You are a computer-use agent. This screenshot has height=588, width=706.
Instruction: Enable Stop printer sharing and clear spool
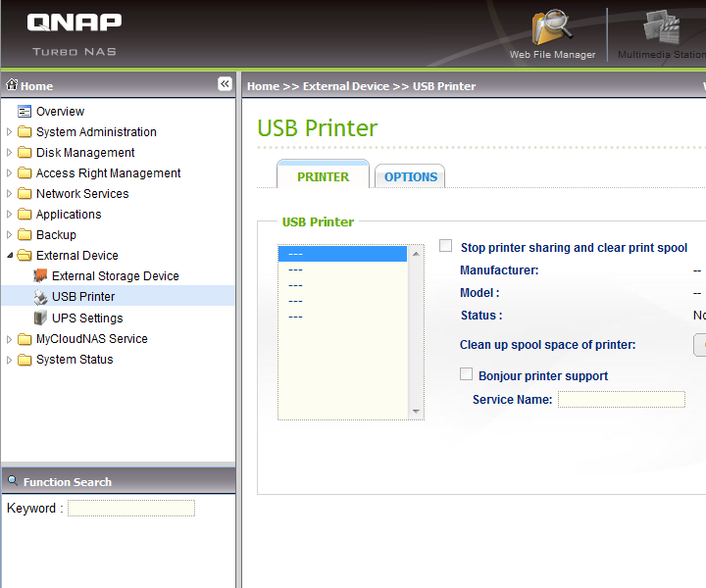tap(446, 247)
